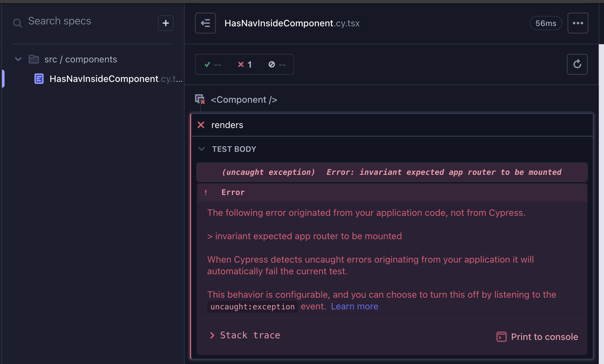The image size is (604, 364).
Task: Click the TEST BODY heading
Action: [234, 149]
